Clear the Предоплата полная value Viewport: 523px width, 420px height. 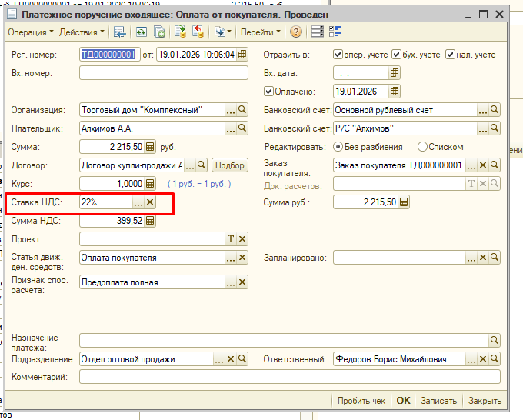[x=242, y=282]
